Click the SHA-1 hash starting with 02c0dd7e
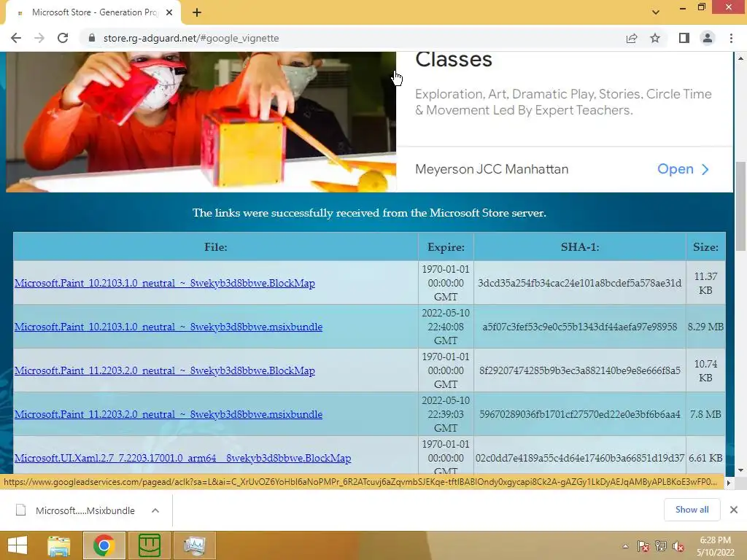 [580, 458]
